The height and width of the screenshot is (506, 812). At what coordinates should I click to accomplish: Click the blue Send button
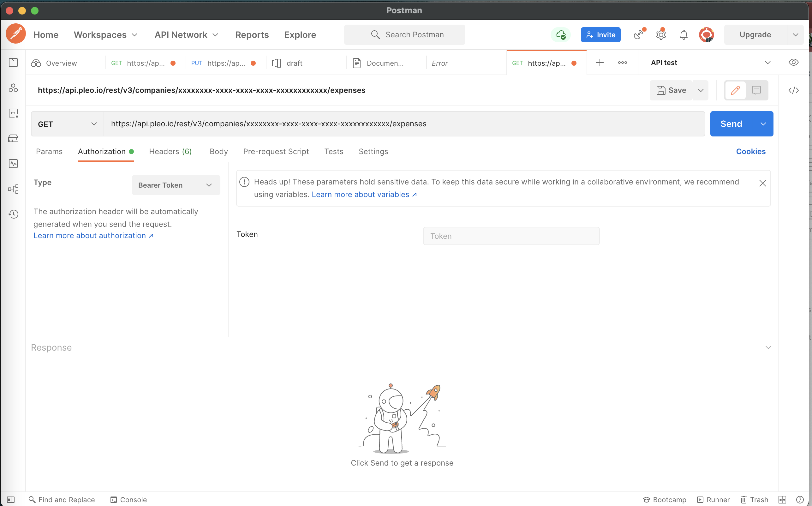point(731,124)
